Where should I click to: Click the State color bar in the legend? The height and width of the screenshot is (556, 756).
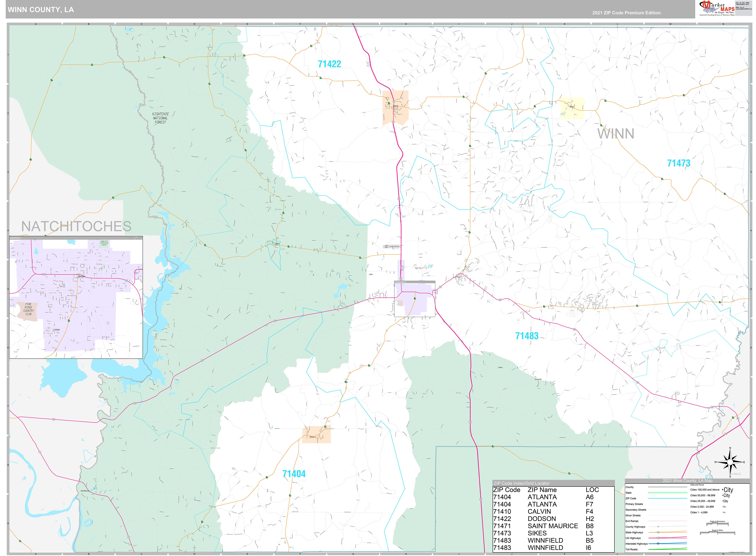[x=667, y=492]
